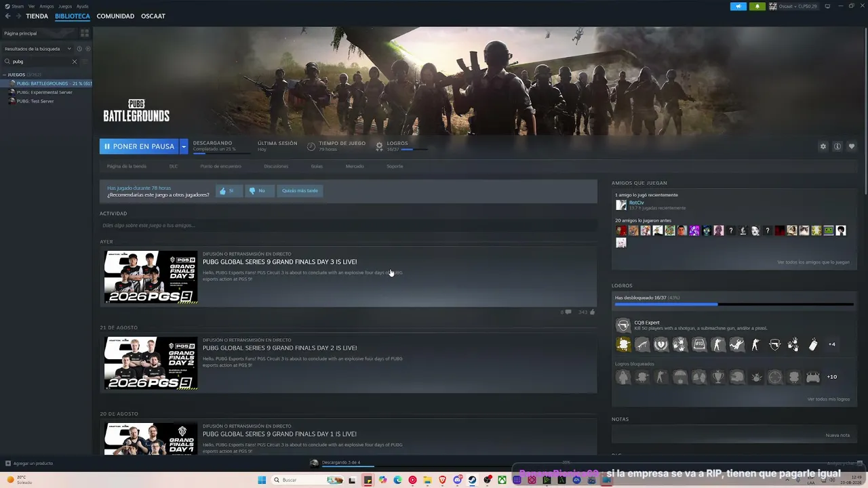Open the first unlocked gold achievement badge
The width and height of the screenshot is (868, 488).
623,344
